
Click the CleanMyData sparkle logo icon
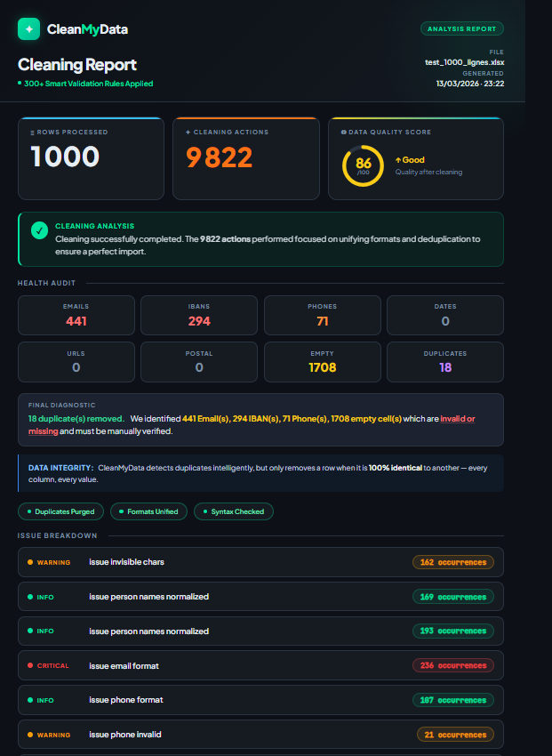point(29,29)
